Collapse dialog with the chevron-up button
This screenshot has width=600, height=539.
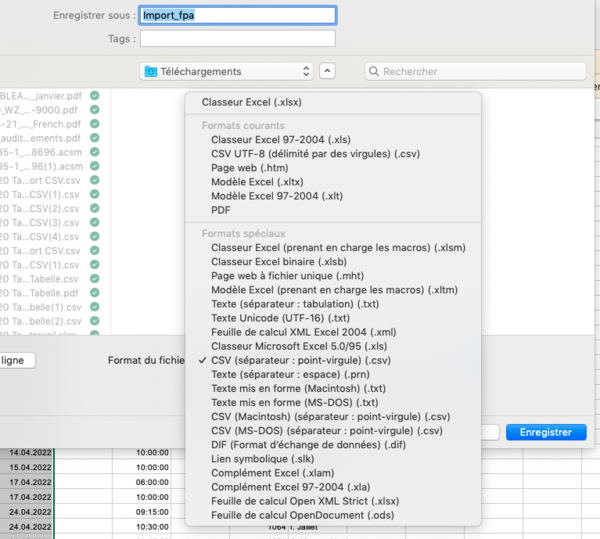pyautogui.click(x=327, y=71)
